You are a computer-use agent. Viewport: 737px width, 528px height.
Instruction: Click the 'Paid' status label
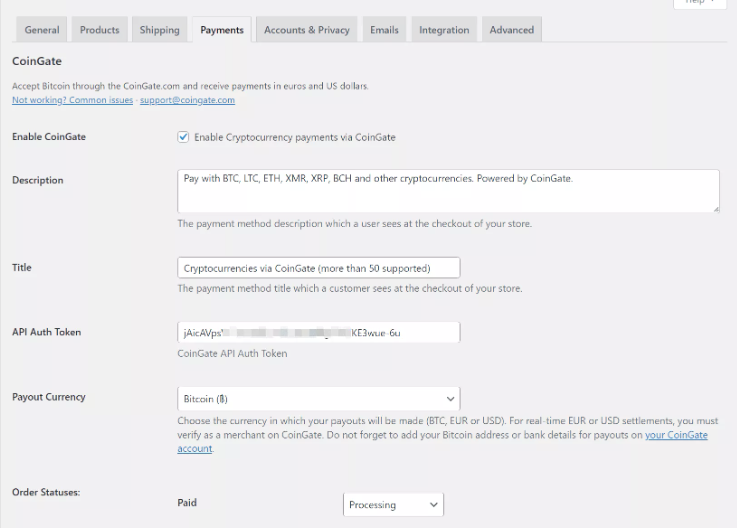[187, 503]
